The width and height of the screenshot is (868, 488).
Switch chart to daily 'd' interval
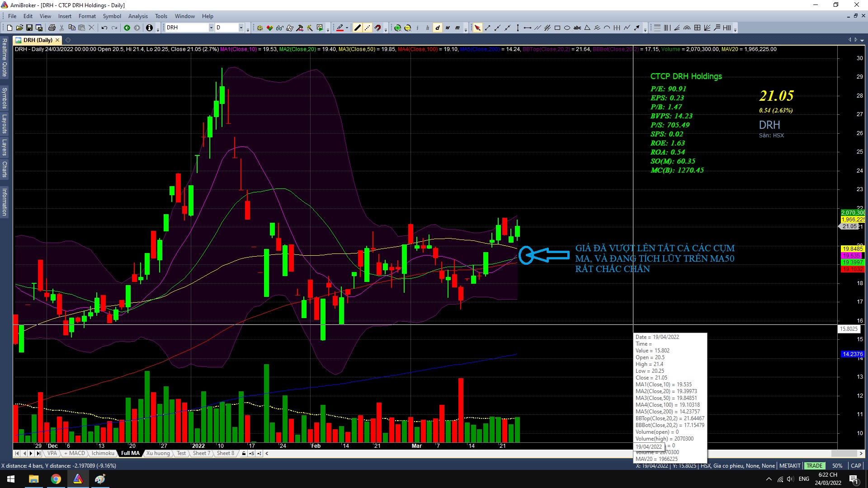[438, 28]
